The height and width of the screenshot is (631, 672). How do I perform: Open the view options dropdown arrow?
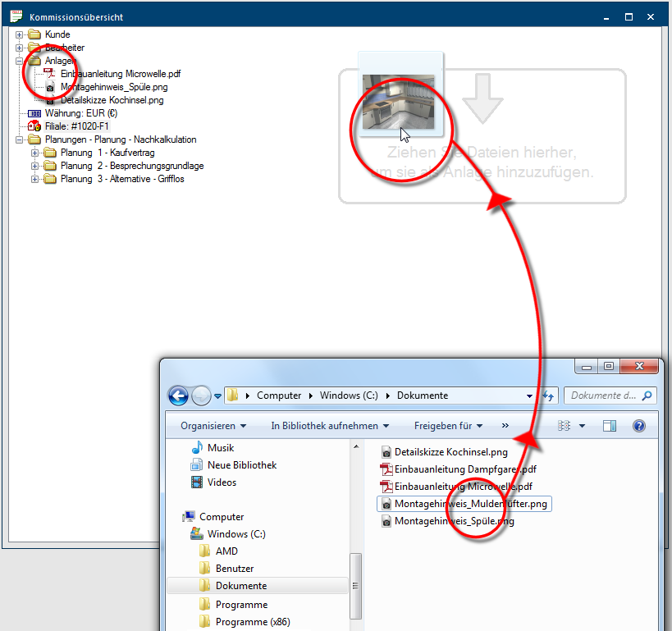582,426
